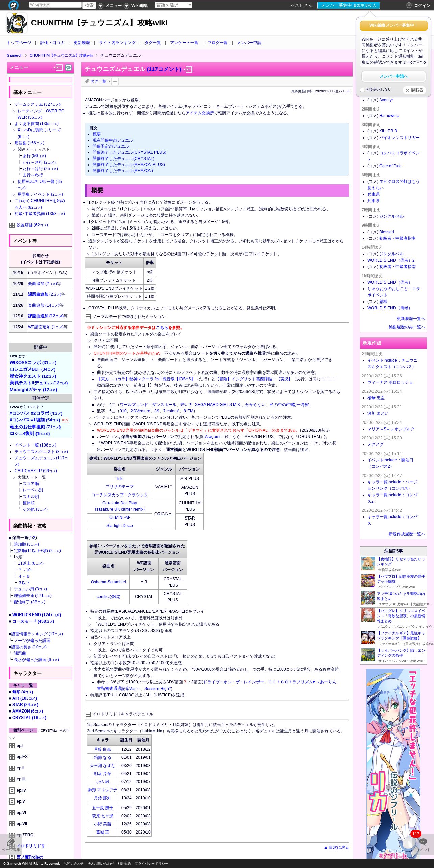Collapse the ノーマルモードで確認されたミッション section
Viewport: 434px width, 868px height.
[x=88, y=317]
